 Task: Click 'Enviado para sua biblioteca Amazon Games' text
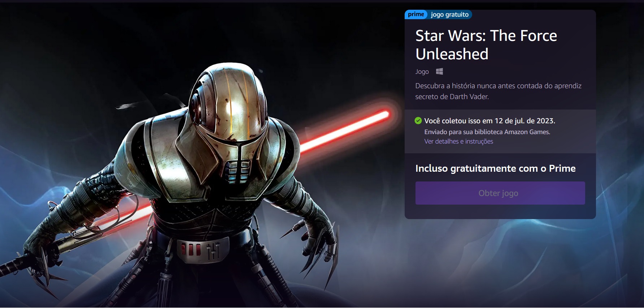pos(487,132)
